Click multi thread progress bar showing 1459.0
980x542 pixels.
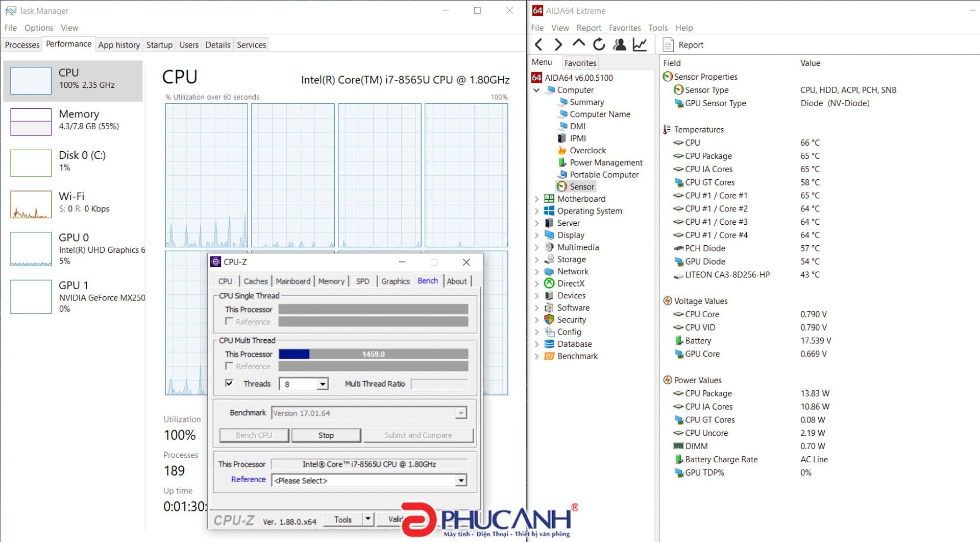373,354
